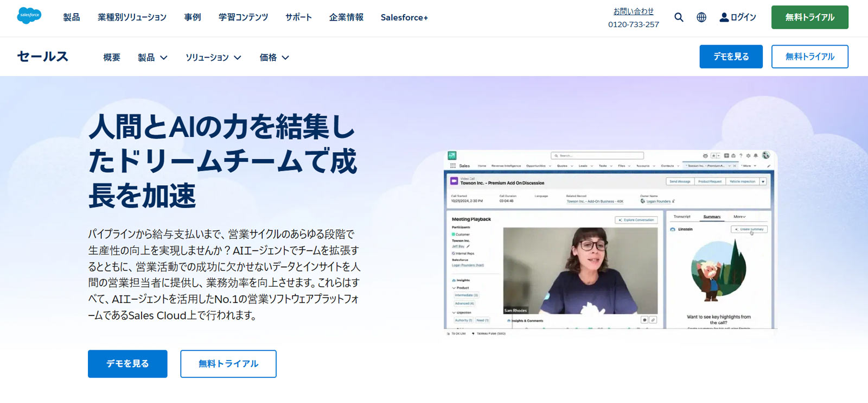
Task: Click 無料トライアル button below hero paragraph
Action: 228,364
